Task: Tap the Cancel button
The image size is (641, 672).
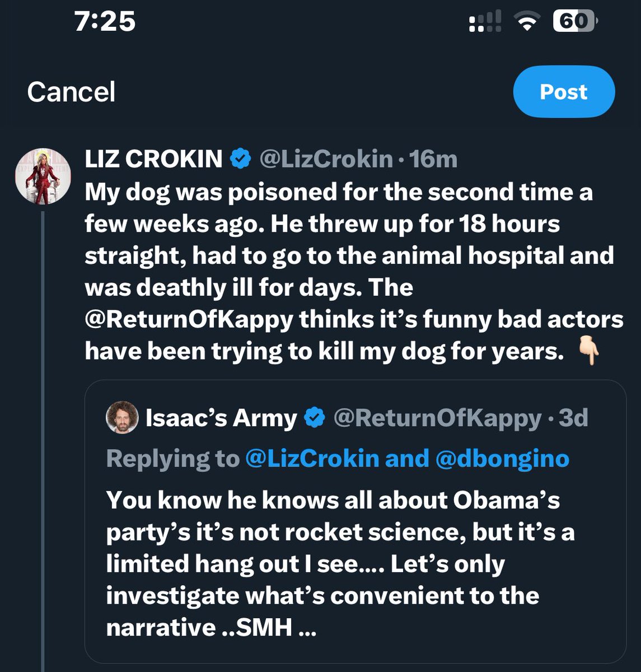Action: click(71, 92)
